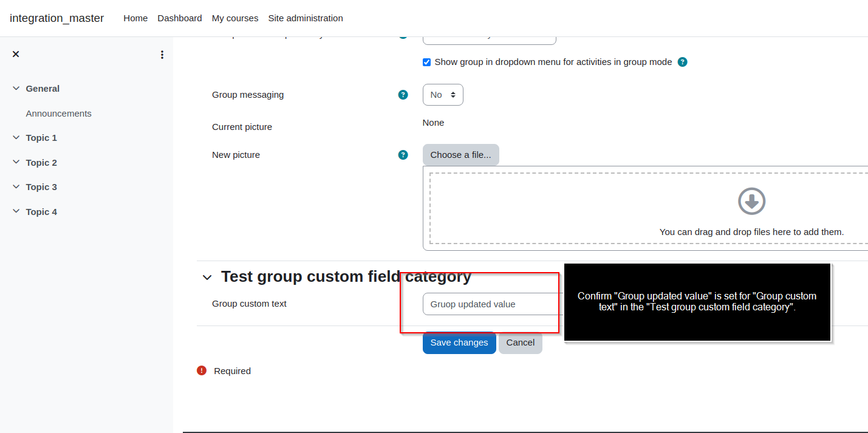Screen dimensions: 868x433
Task: Click the New picture label
Action: click(x=236, y=155)
